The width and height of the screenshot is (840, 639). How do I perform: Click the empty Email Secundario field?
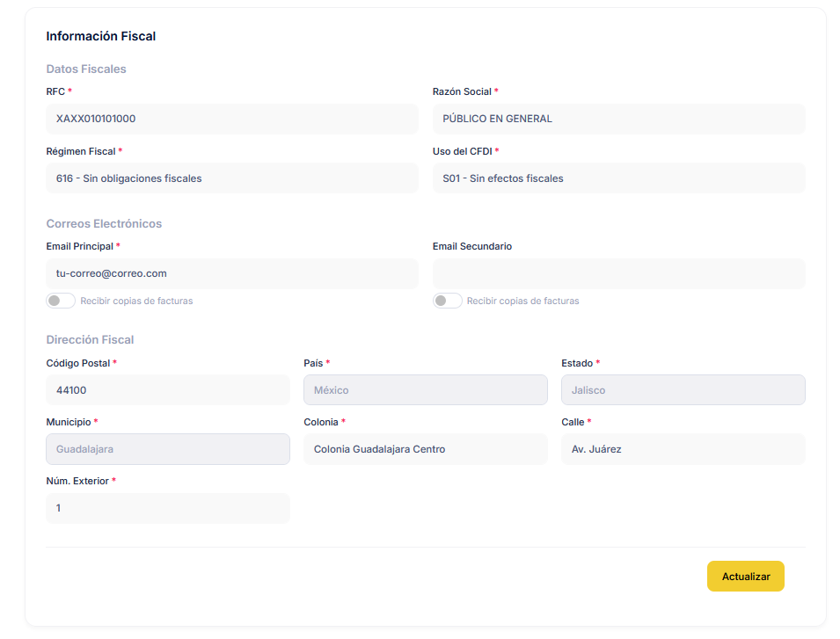pos(618,273)
